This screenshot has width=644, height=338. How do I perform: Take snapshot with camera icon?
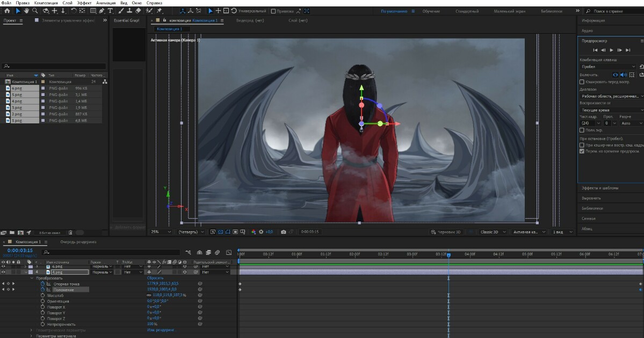(284, 232)
